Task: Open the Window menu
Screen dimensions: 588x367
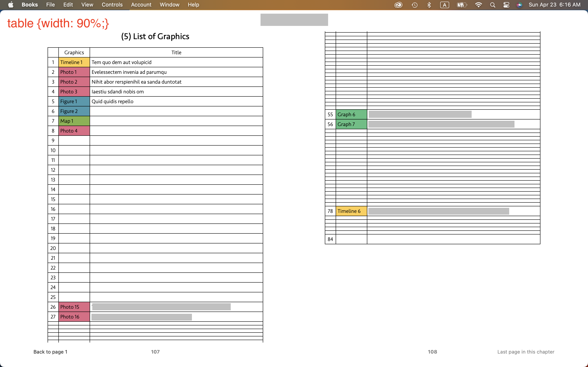Action: 169,5
